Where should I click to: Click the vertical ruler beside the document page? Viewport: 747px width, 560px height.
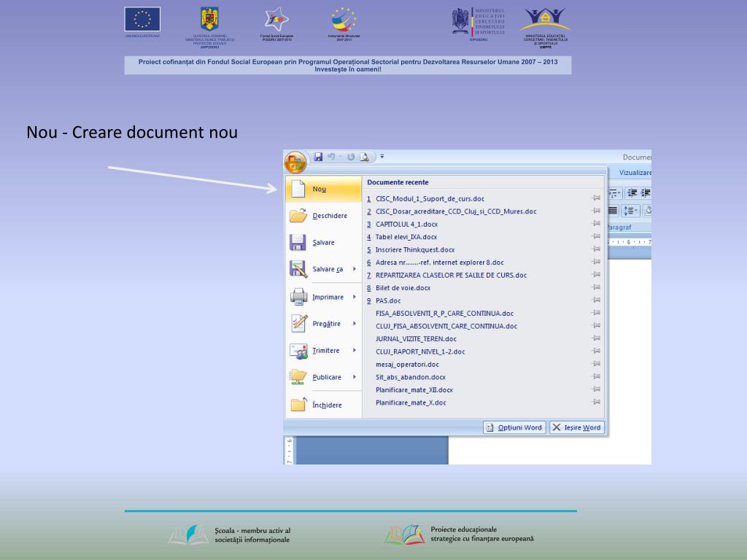289,451
